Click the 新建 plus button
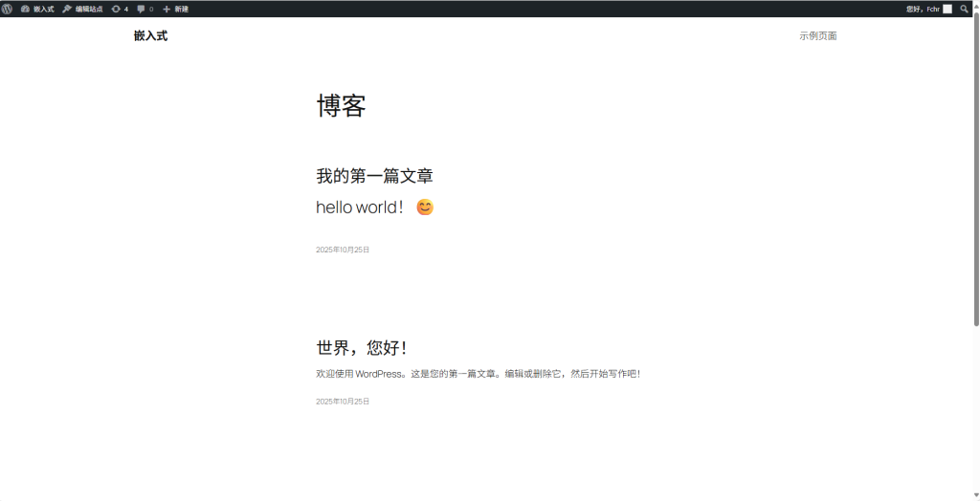Screen dimensions: 980x501 coord(175,9)
